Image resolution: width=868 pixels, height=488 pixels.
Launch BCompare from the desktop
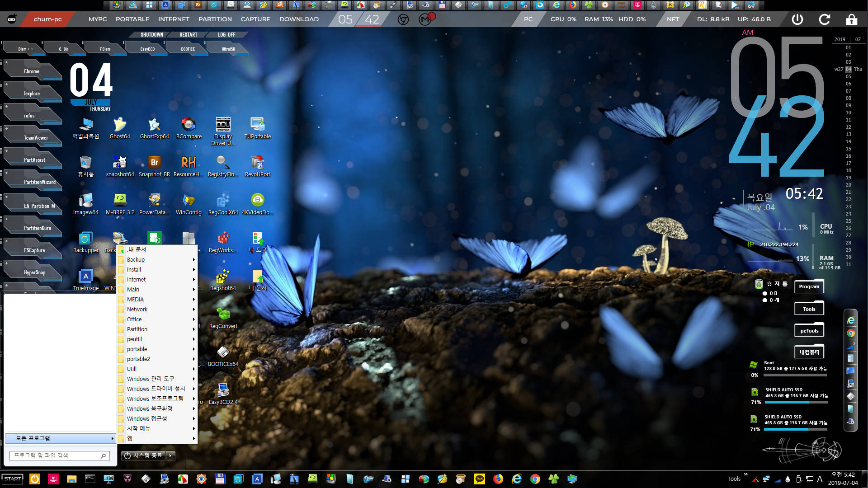point(189,128)
